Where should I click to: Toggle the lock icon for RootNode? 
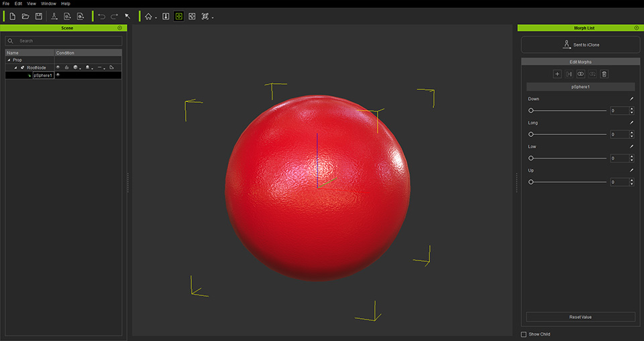click(66, 67)
